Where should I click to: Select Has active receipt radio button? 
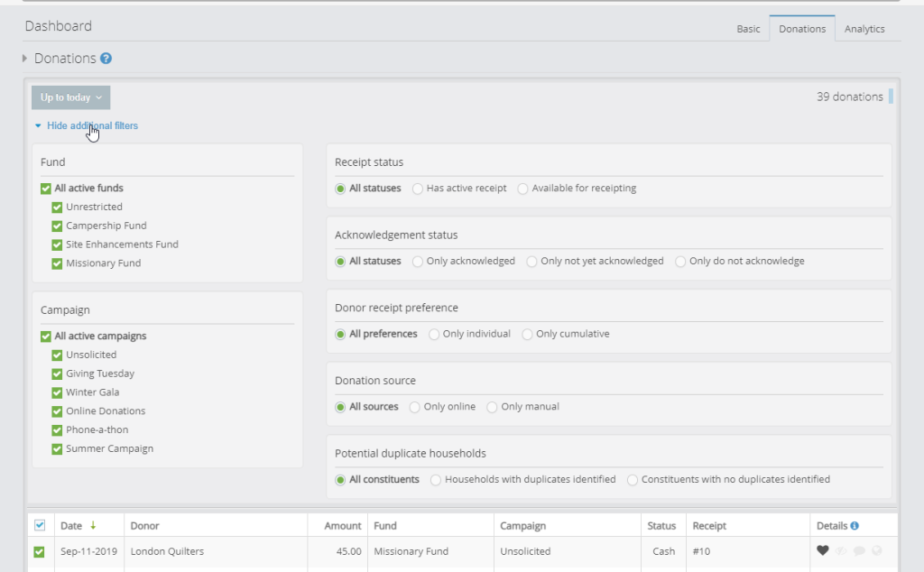click(x=418, y=189)
